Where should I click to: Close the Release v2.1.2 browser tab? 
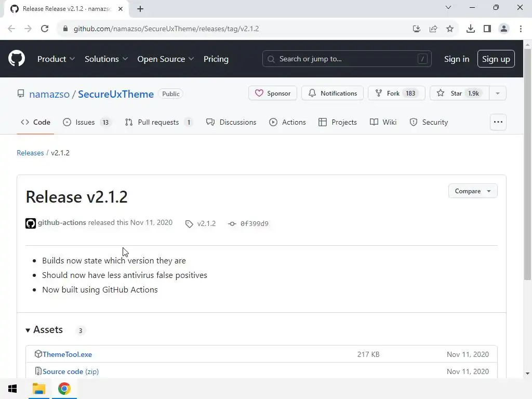pos(121,9)
